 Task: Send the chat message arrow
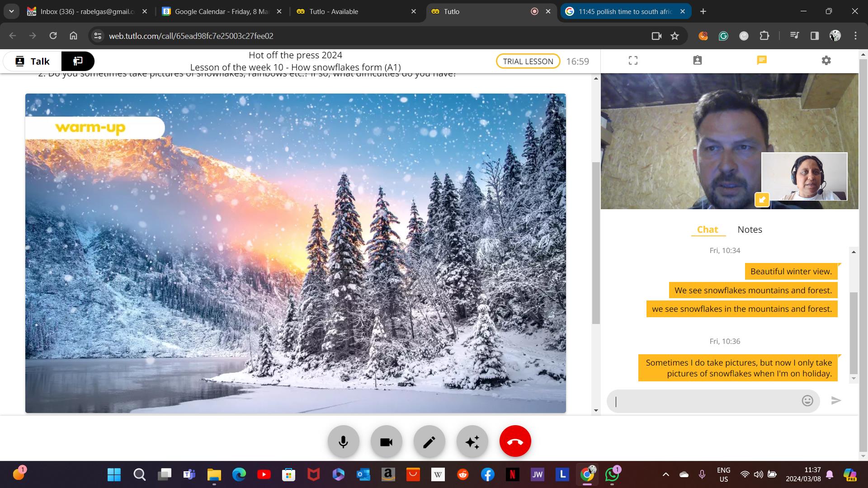pos(836,401)
